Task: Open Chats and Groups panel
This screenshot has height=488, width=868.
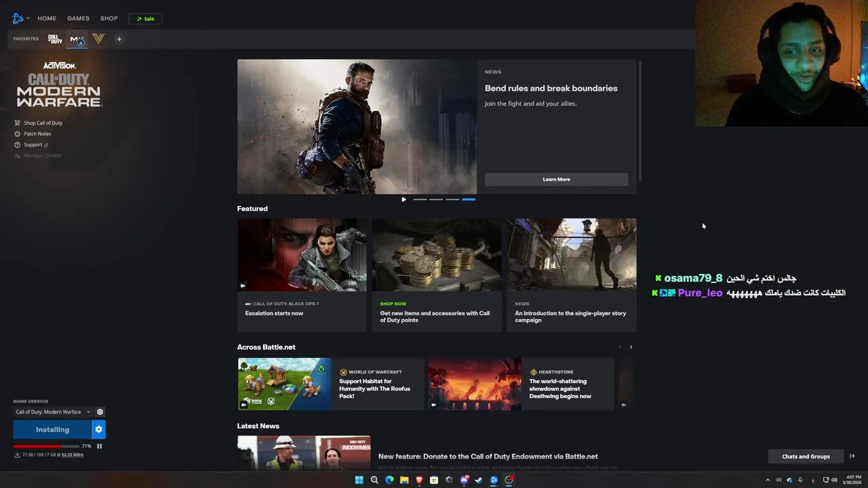Action: (806, 456)
